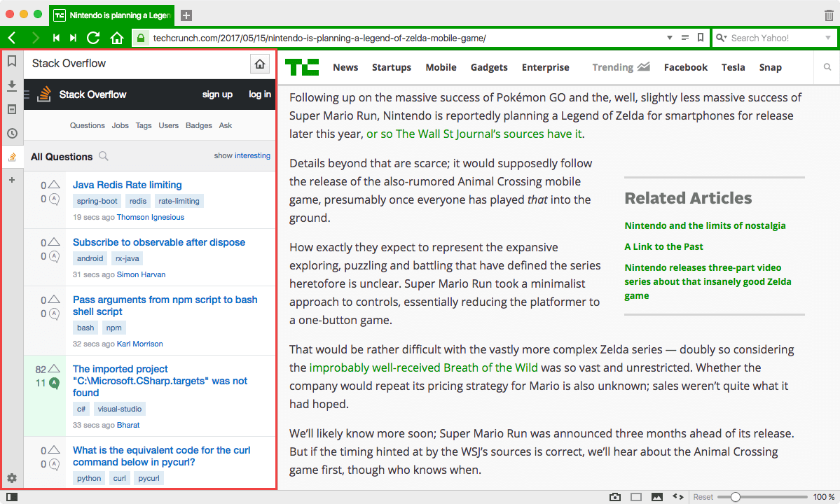
Task: Open 'A Link to the Past' related article
Action: click(x=663, y=246)
